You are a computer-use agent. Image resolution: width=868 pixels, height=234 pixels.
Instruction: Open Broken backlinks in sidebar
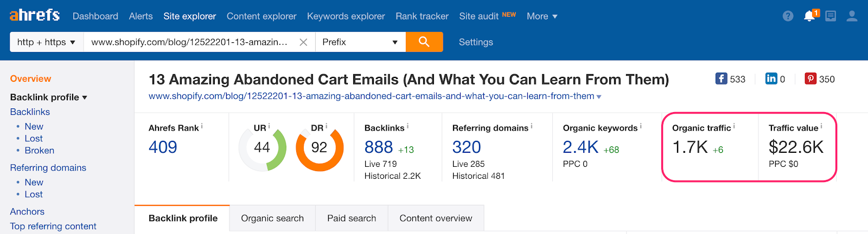click(x=40, y=150)
